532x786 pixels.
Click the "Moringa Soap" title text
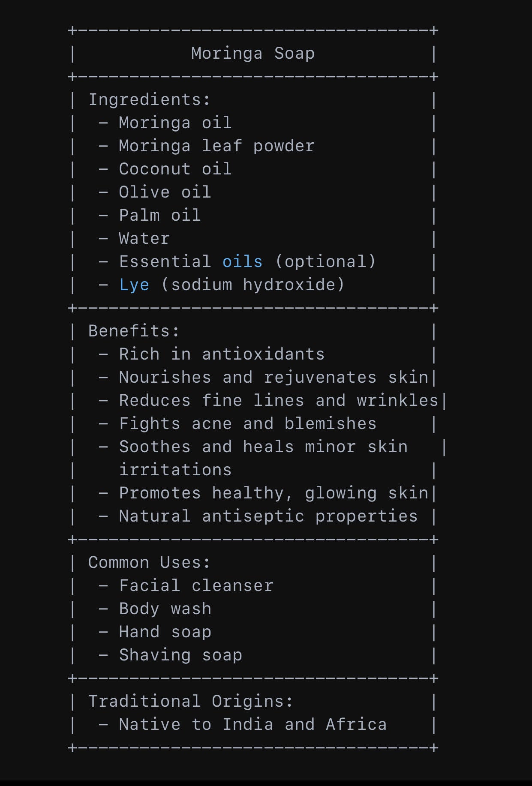[x=253, y=54]
